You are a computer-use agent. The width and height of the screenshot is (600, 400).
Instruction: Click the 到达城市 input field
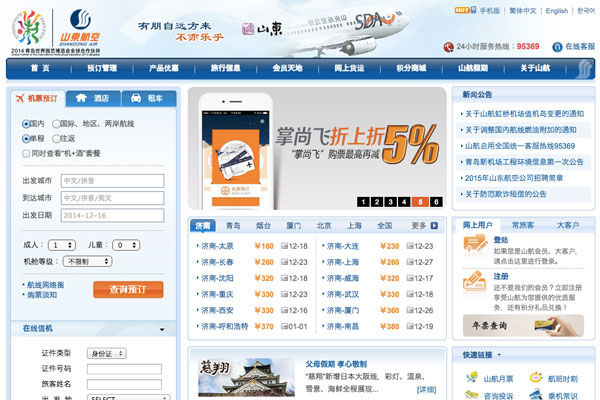coord(112,198)
